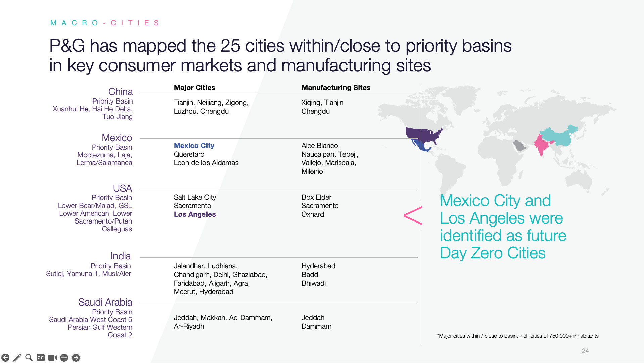Image resolution: width=644 pixels, height=363 pixels.
Task: Click 'Tianjin, Neijiang, Zigong,' cities line
Action: [x=211, y=103]
